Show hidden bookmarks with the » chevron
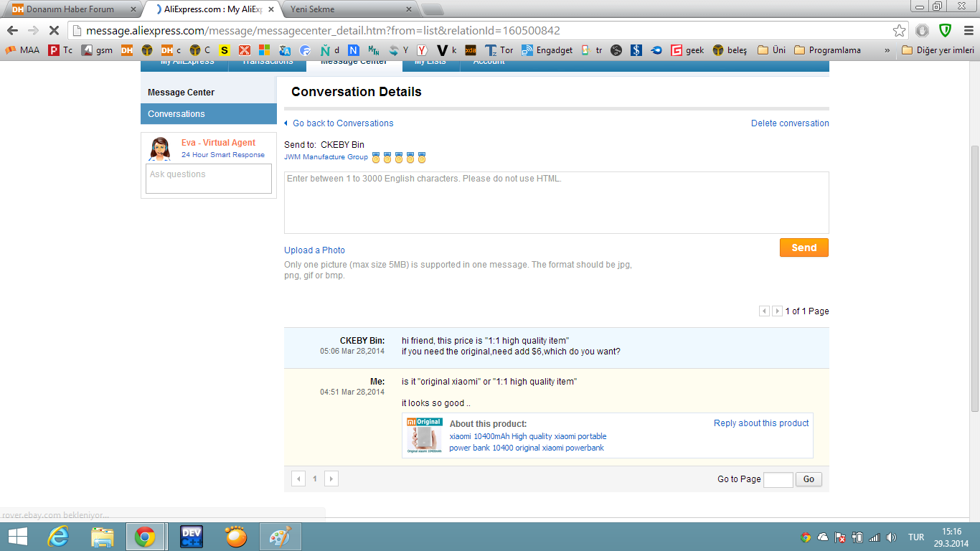980x551 pixels. pos(887,50)
